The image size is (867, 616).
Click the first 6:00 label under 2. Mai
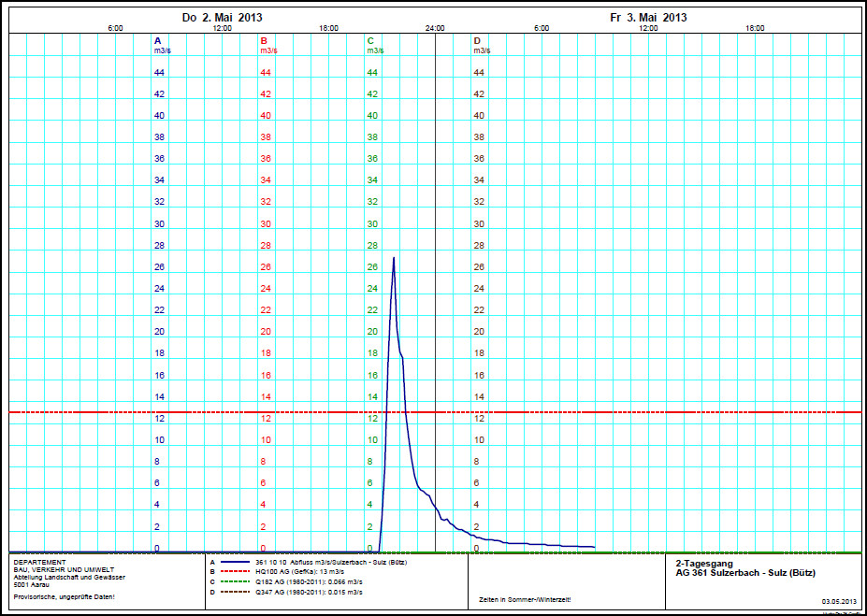click(x=115, y=29)
